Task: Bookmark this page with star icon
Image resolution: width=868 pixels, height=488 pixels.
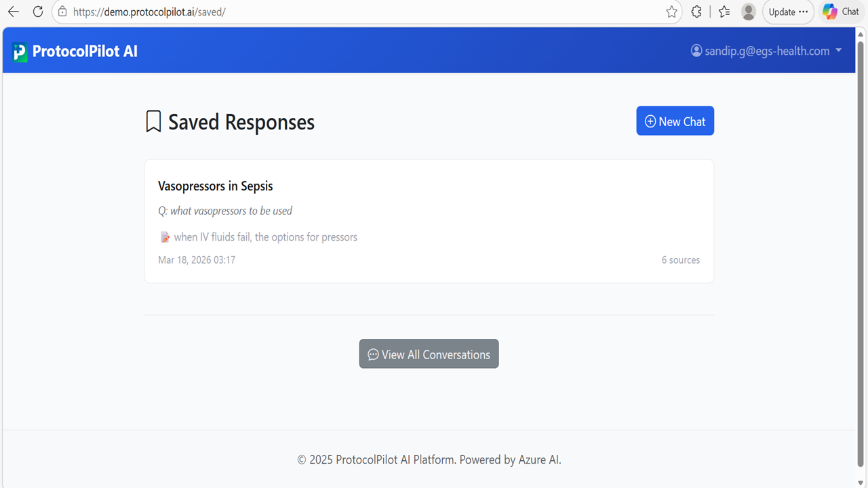Action: (671, 12)
